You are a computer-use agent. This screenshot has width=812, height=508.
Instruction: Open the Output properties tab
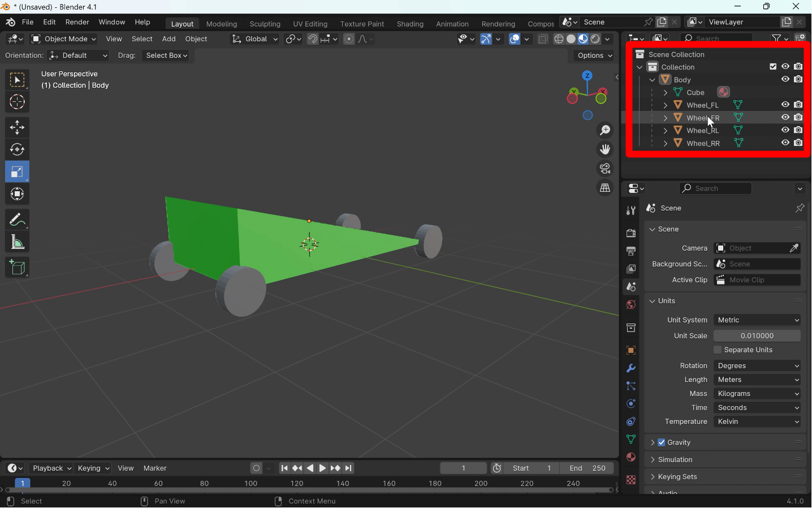[x=631, y=251]
